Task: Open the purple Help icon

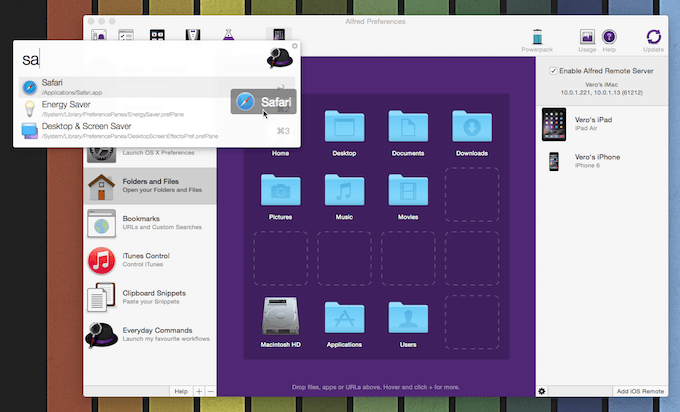Action: [x=609, y=38]
